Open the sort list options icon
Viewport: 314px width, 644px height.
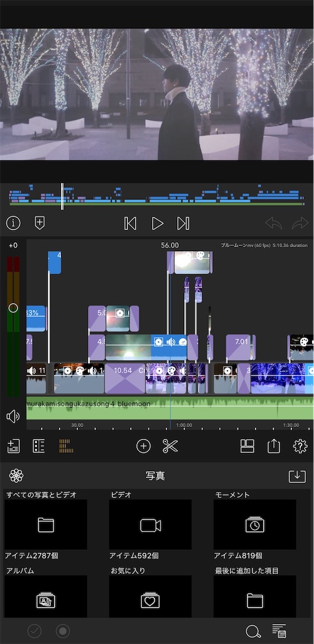click(x=279, y=631)
